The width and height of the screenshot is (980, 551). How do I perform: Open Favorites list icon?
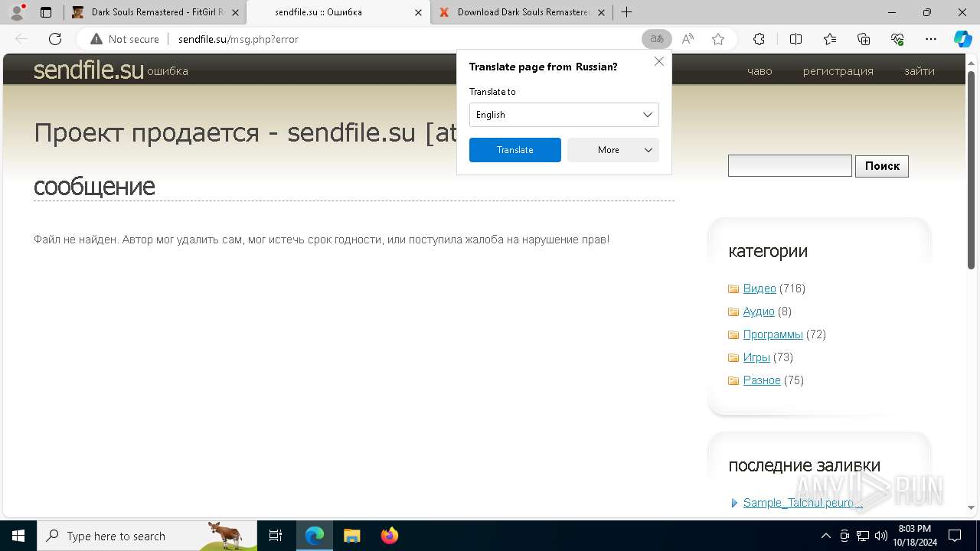point(830,39)
